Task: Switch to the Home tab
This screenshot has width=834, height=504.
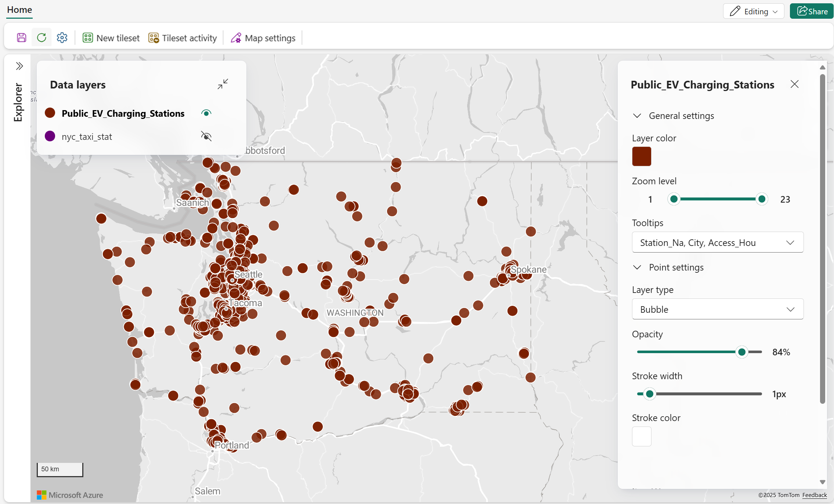Action: [19, 10]
